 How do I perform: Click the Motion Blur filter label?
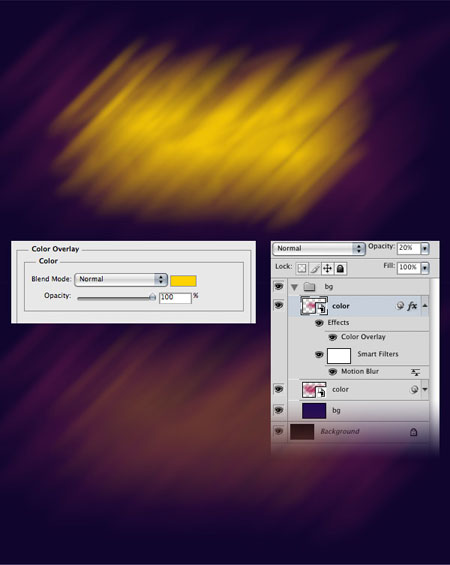point(360,372)
